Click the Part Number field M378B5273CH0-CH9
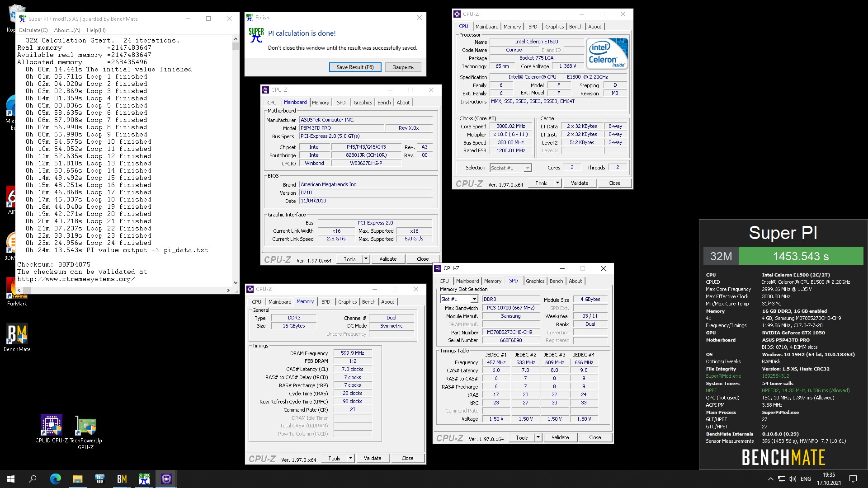Image resolution: width=868 pixels, height=488 pixels. [x=511, y=333]
